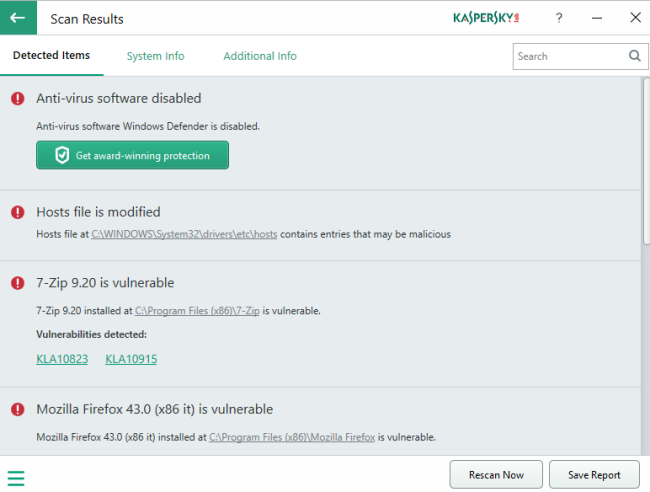Close the Scan Results window
This screenshot has width=650, height=492.
click(635, 18)
